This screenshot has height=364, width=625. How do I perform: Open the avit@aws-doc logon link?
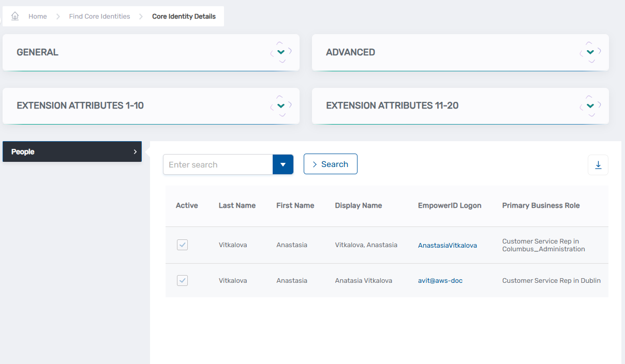pos(440,280)
